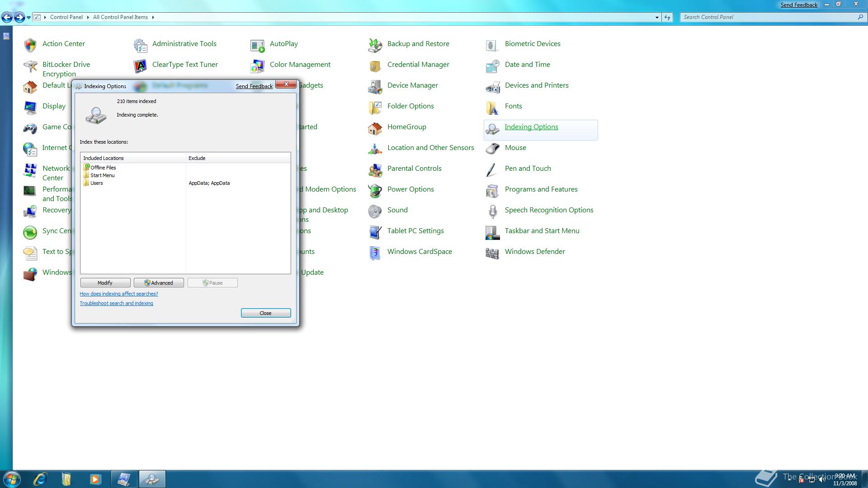
Task: Open the Parental Controls icon
Action: click(x=375, y=170)
